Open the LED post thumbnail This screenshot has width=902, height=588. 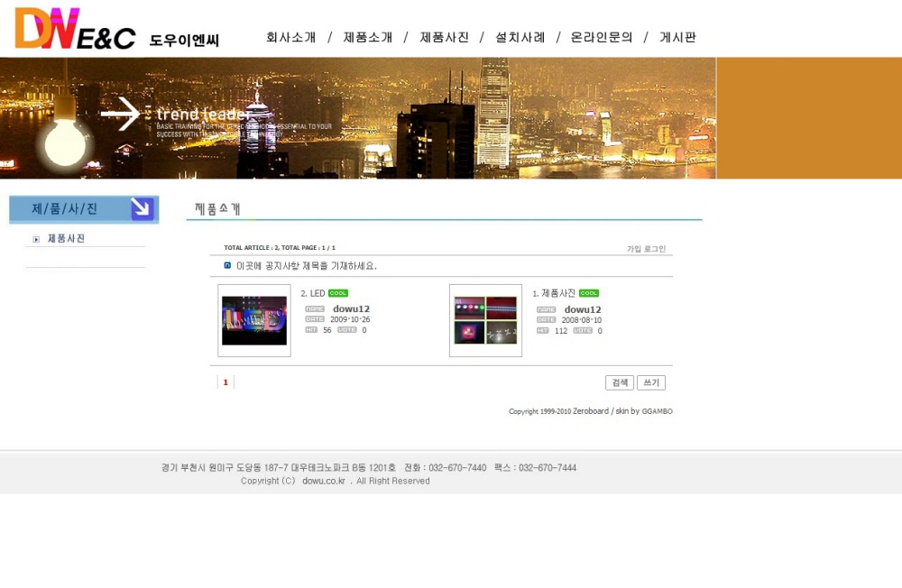click(x=254, y=321)
